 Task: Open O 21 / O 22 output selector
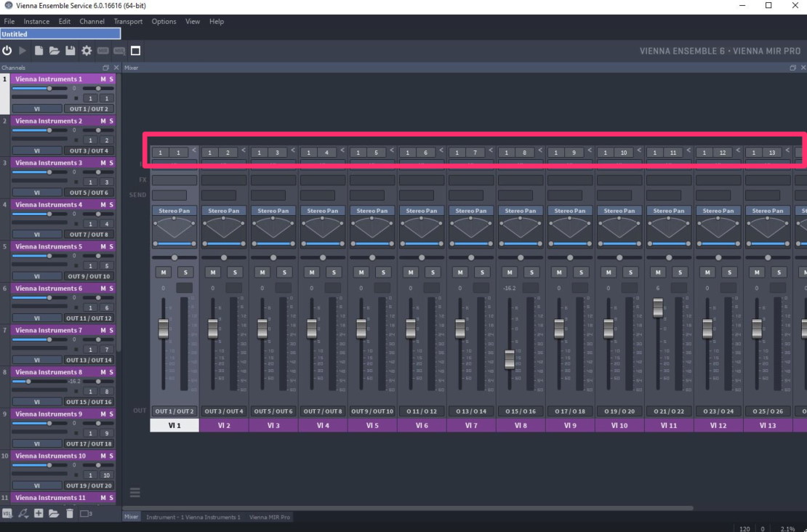coord(669,411)
